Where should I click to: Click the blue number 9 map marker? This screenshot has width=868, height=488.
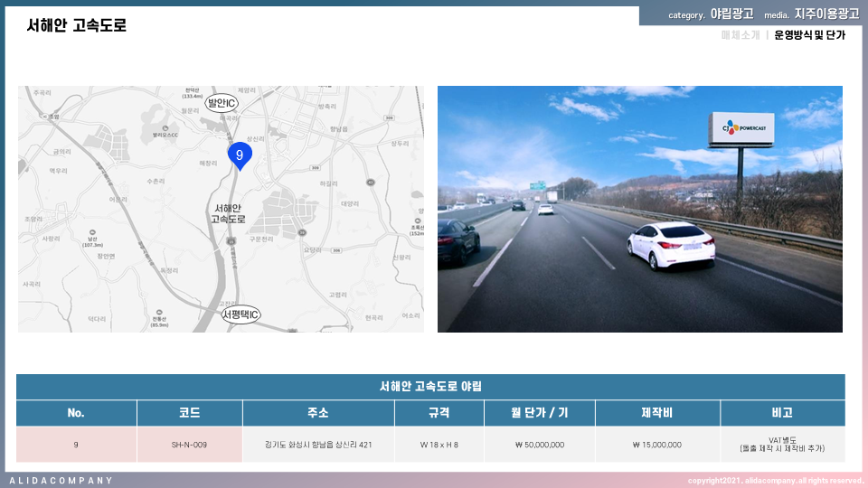(240, 155)
